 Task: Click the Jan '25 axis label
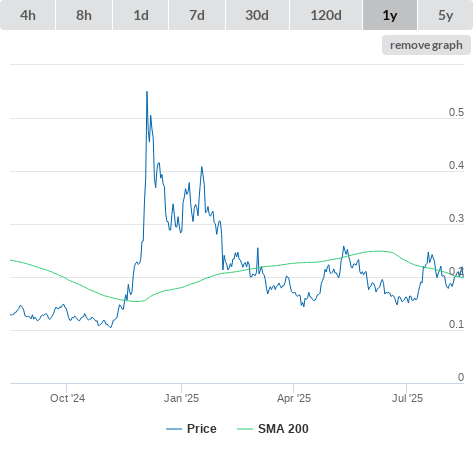click(181, 398)
